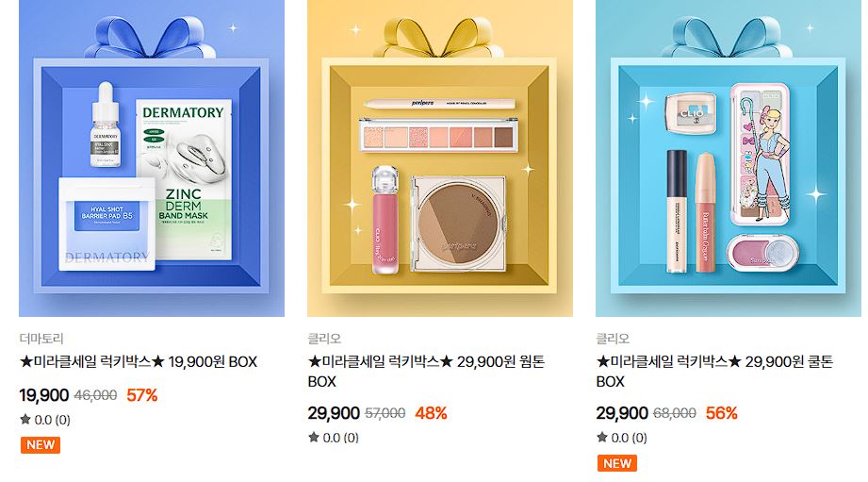Click the NEW badge under the 쿨톤 box
868x482 pixels.
point(616,463)
